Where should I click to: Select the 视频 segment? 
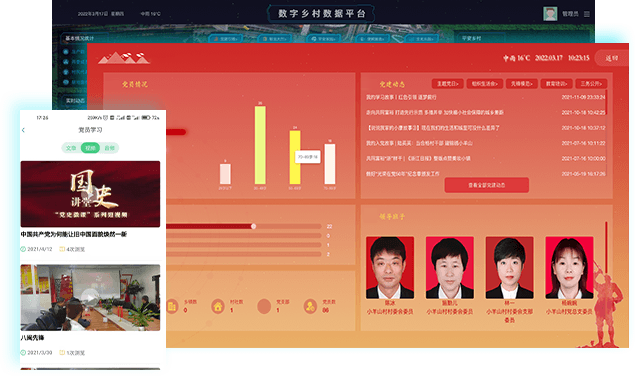[90, 148]
